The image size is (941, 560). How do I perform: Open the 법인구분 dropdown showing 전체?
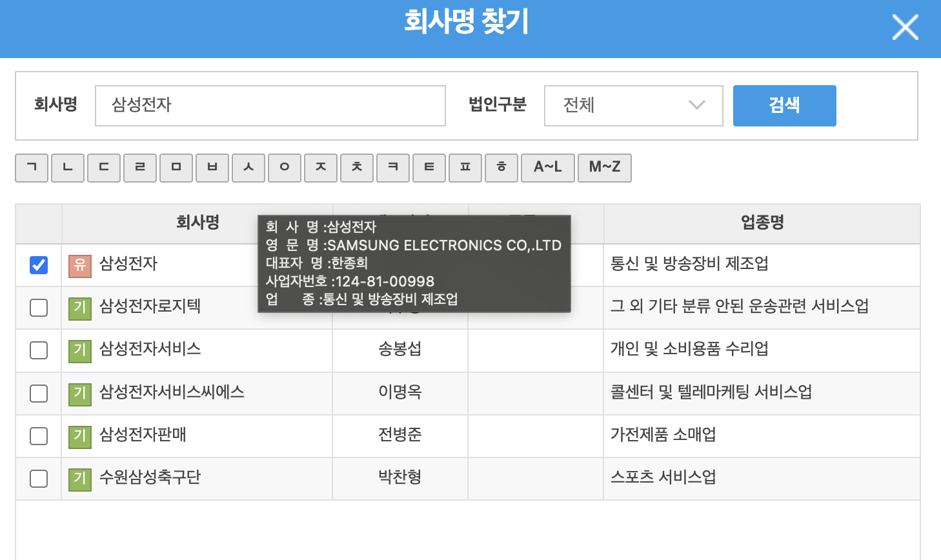coord(634,106)
